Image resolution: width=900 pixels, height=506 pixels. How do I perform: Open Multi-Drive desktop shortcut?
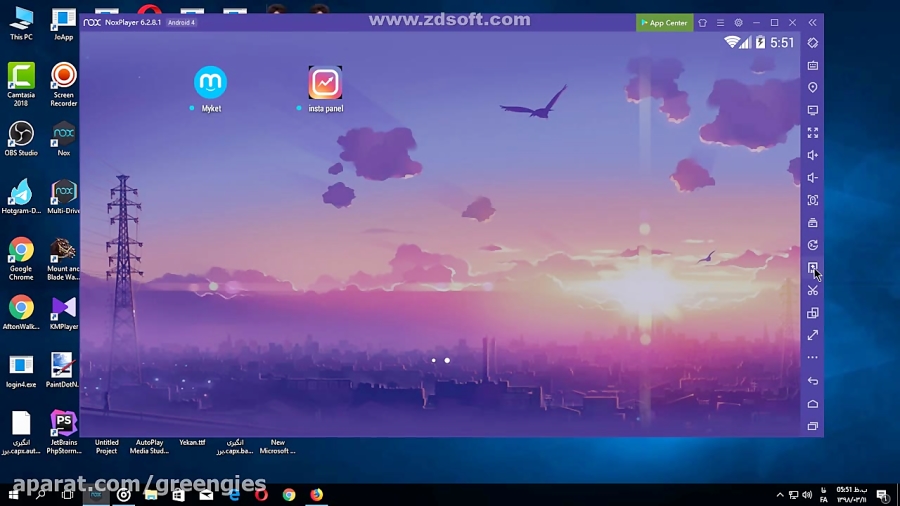pos(64,197)
